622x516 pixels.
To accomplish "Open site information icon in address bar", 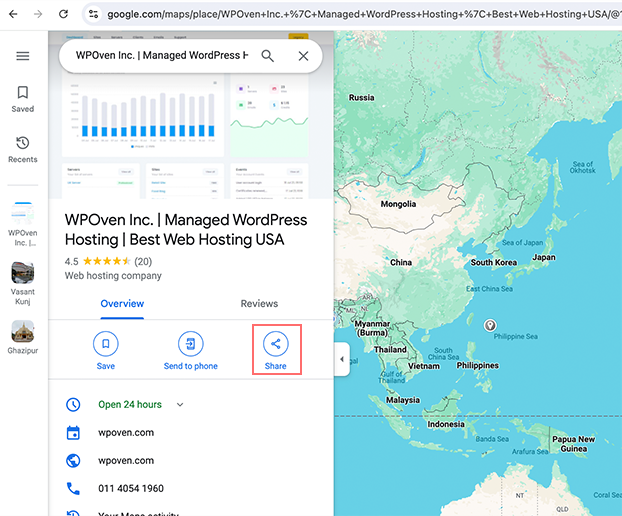I will coord(93,14).
